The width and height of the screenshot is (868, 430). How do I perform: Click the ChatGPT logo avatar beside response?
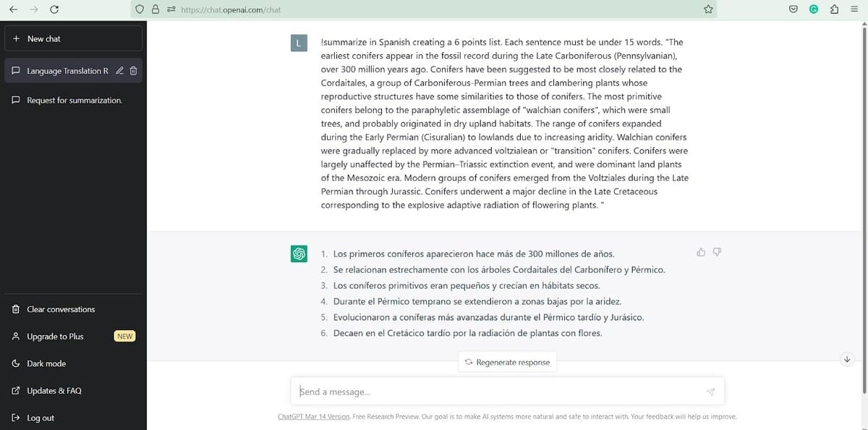pos(298,254)
